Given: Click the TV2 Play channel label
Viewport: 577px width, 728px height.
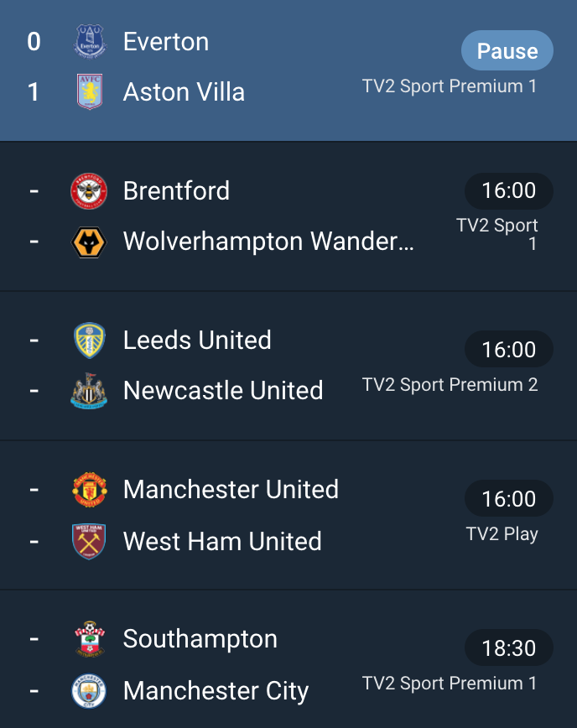Looking at the screenshot, I should coord(502,534).
